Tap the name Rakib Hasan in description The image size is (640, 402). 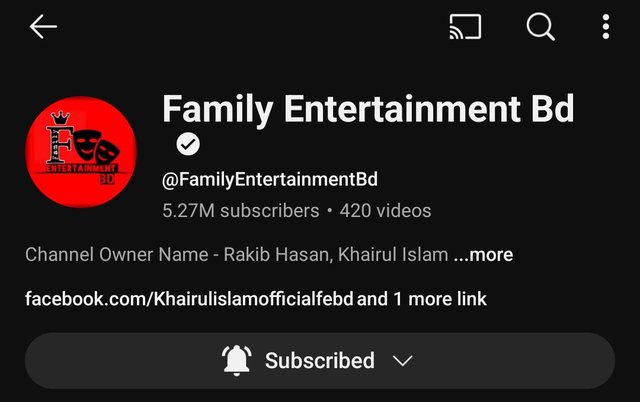coord(276,255)
